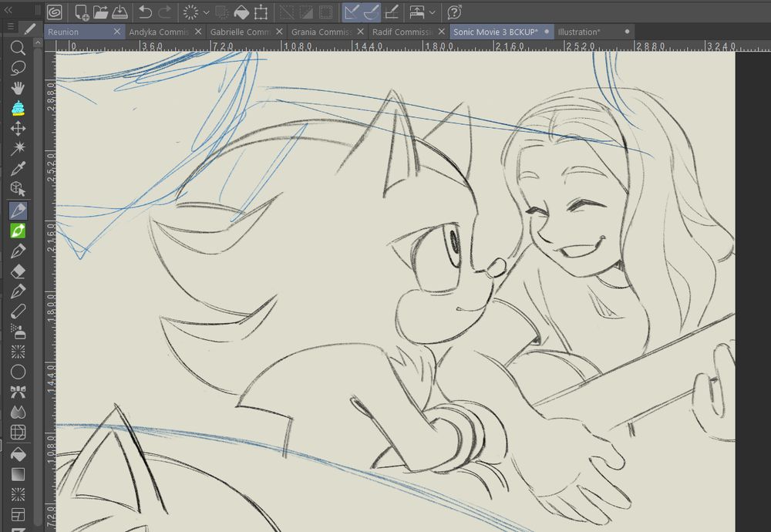Click the highlighted pen tool
This screenshot has width=771, height=532.
(19, 211)
